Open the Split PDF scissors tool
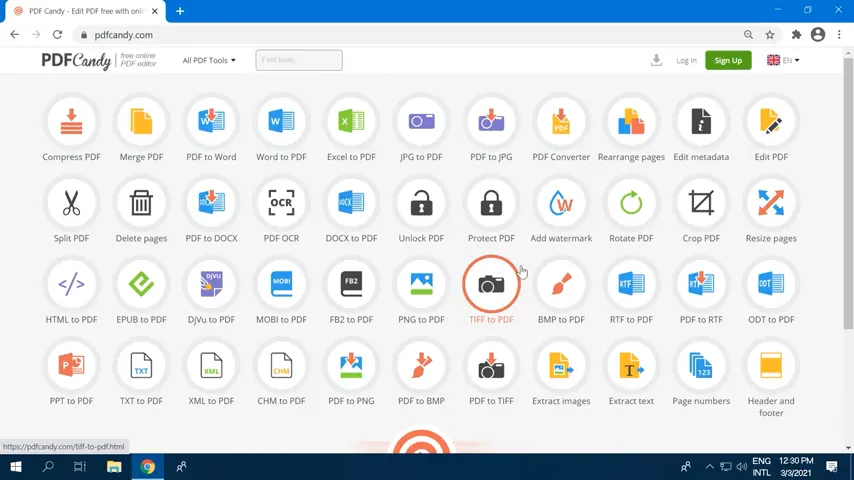This screenshot has height=480, width=854. pos(71,203)
